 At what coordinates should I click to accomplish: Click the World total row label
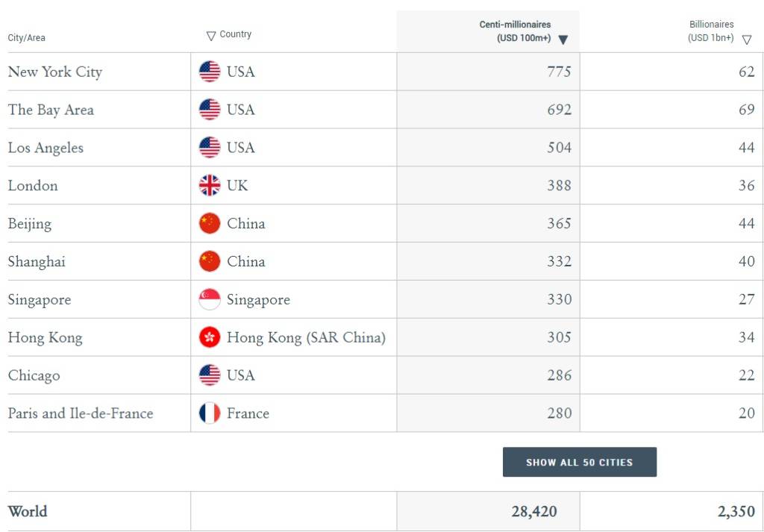pyautogui.click(x=28, y=512)
